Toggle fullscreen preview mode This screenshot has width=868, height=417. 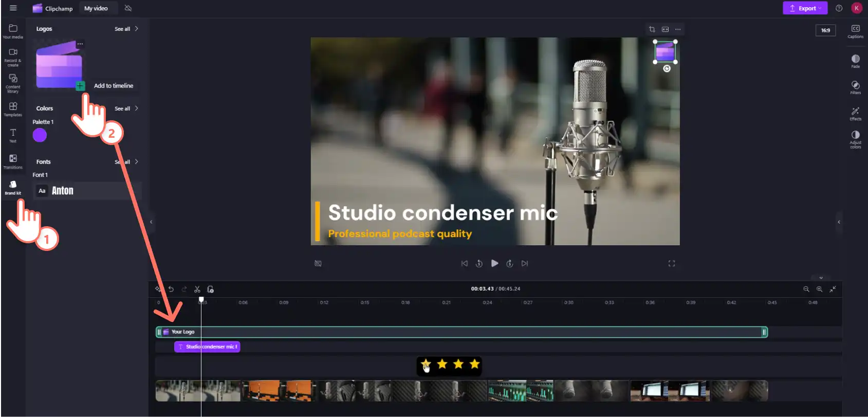[671, 263]
